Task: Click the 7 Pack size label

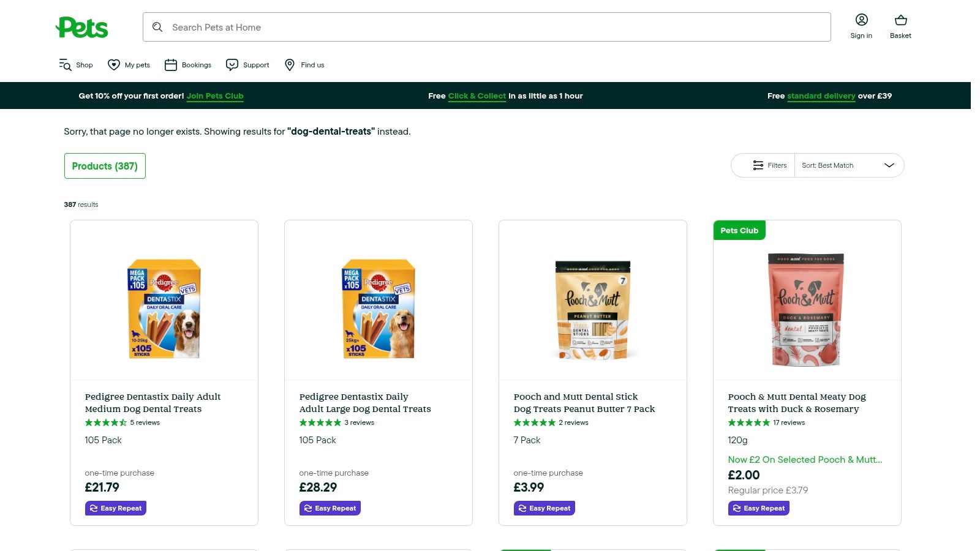Action: tap(527, 440)
